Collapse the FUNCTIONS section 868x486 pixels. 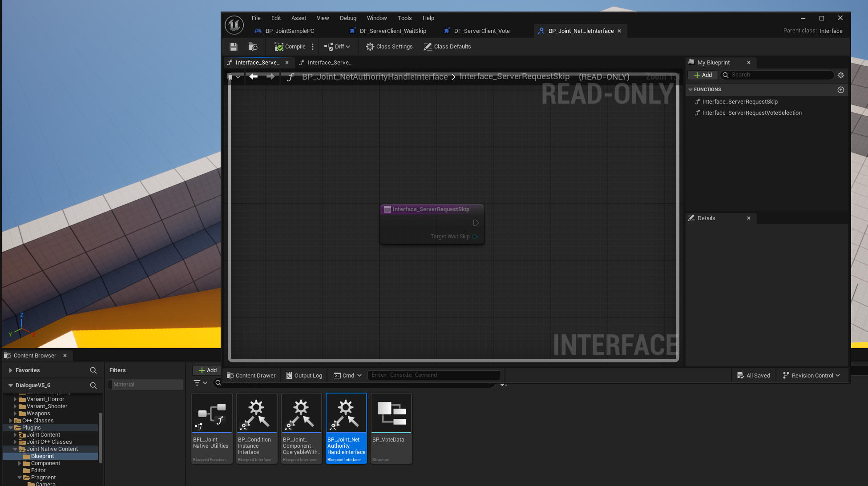point(690,90)
